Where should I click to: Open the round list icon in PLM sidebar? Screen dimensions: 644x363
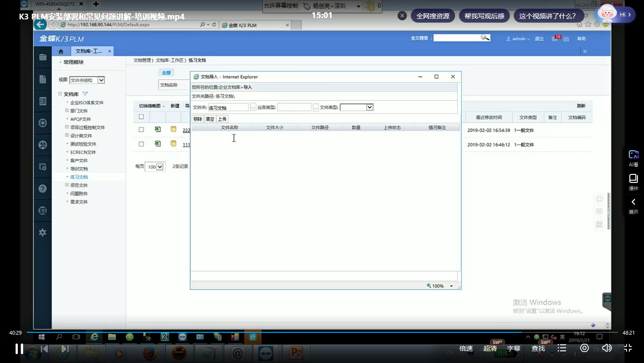pos(42,210)
